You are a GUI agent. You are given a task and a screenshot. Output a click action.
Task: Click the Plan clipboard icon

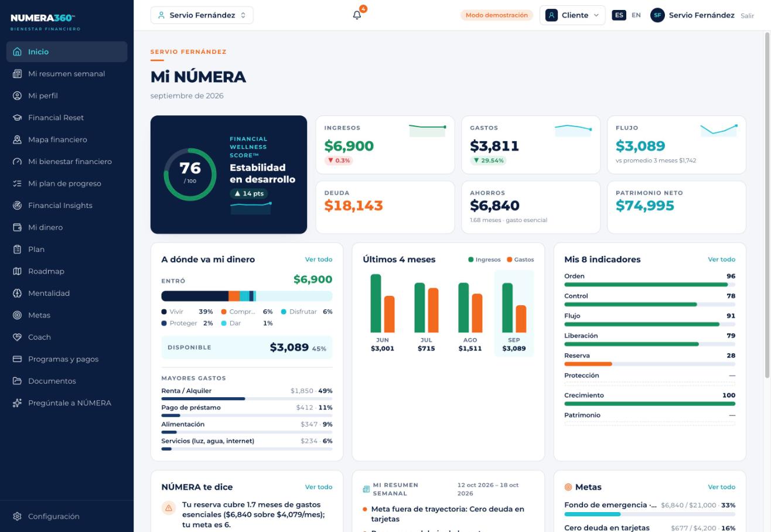tap(17, 250)
